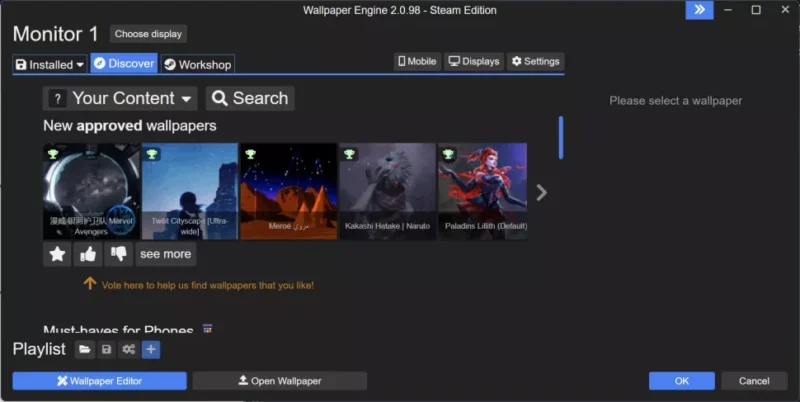Select the Kakashi Hatake Naruto wallpaper thumbnail

(387, 191)
